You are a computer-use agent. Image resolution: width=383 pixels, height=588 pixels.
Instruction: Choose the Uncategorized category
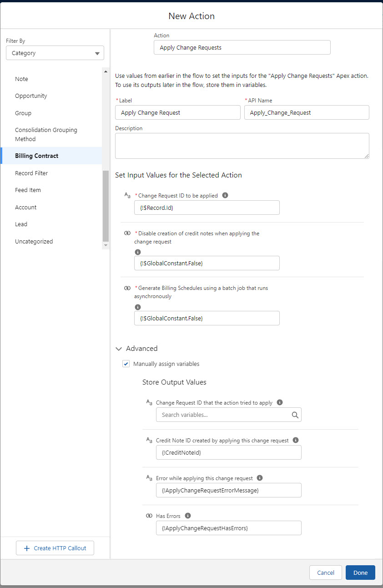click(34, 241)
